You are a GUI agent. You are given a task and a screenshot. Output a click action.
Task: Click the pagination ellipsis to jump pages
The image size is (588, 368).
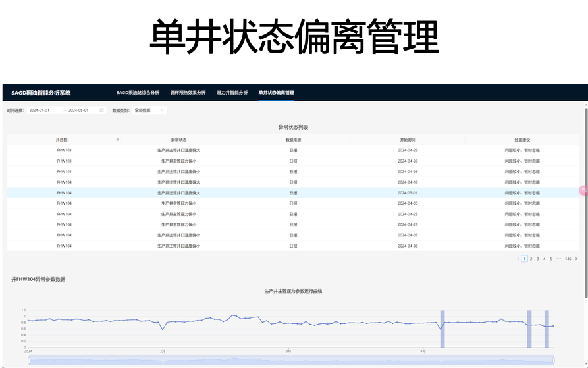(x=558, y=259)
